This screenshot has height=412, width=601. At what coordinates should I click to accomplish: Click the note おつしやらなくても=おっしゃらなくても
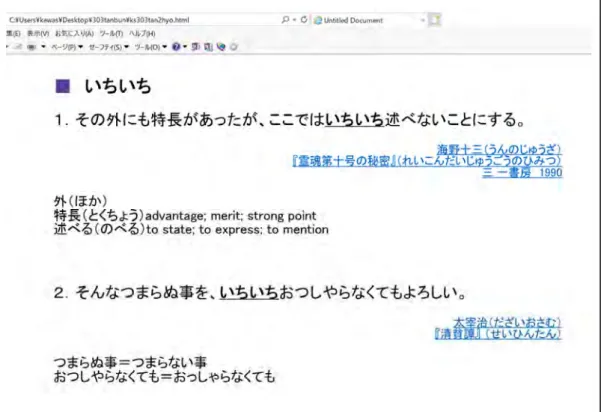click(164, 376)
